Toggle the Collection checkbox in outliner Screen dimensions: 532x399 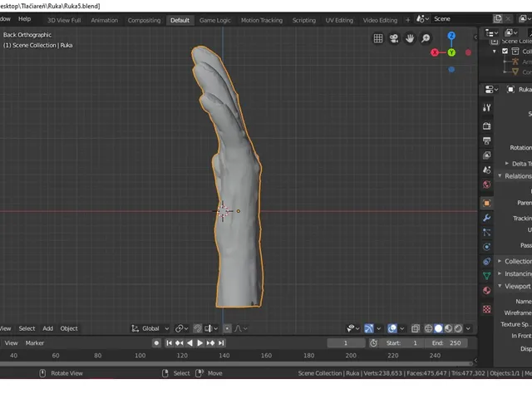[x=505, y=52]
